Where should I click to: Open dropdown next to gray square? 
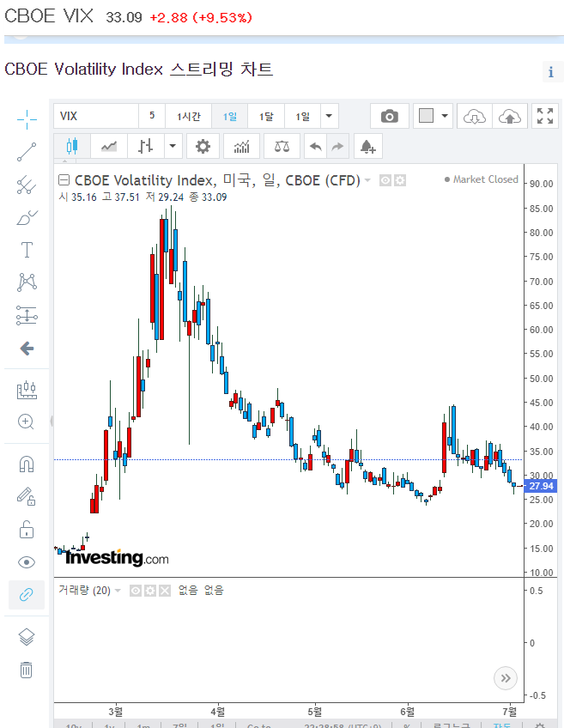pos(445,116)
